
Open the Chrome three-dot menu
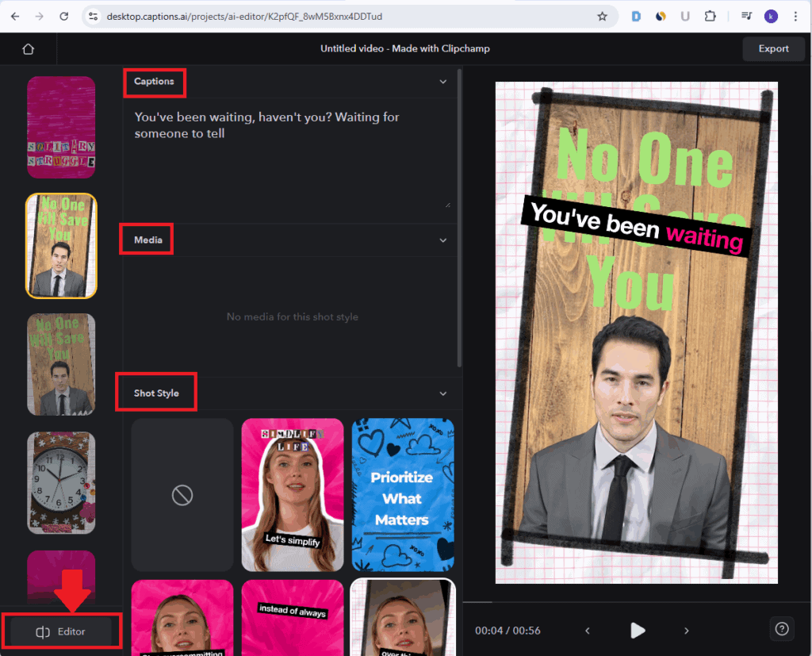coord(795,17)
